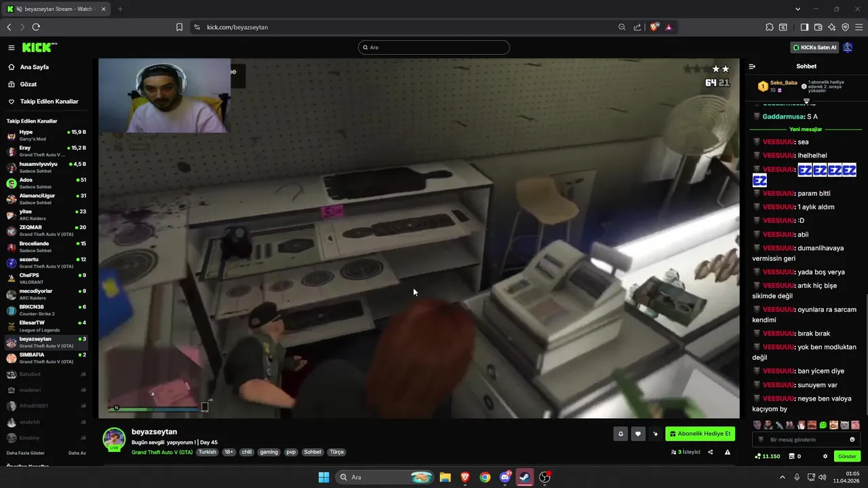Open Seko_Baba leaderboard entry
The width and height of the screenshot is (868, 488).
[778, 86]
